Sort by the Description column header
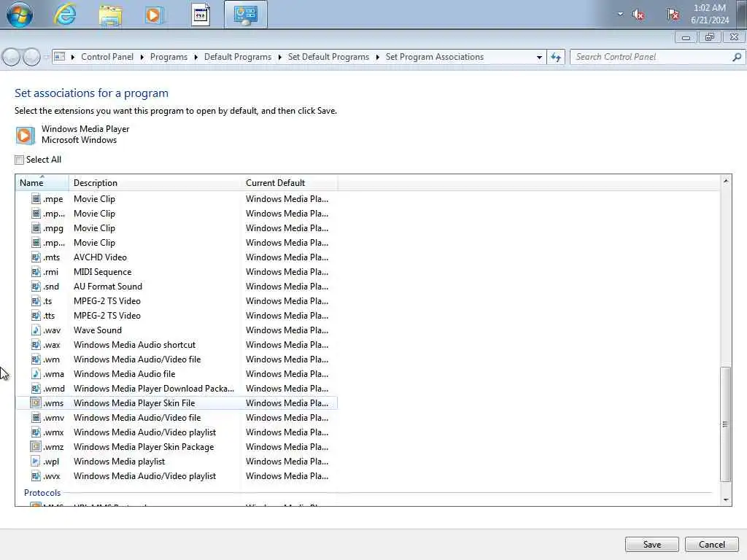 click(x=155, y=183)
